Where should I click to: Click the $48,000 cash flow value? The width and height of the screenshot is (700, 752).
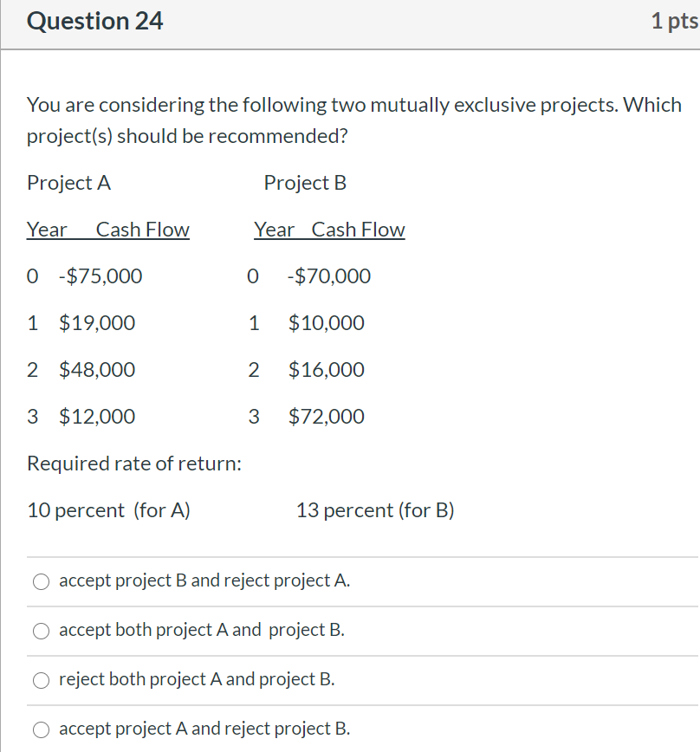tap(97, 370)
